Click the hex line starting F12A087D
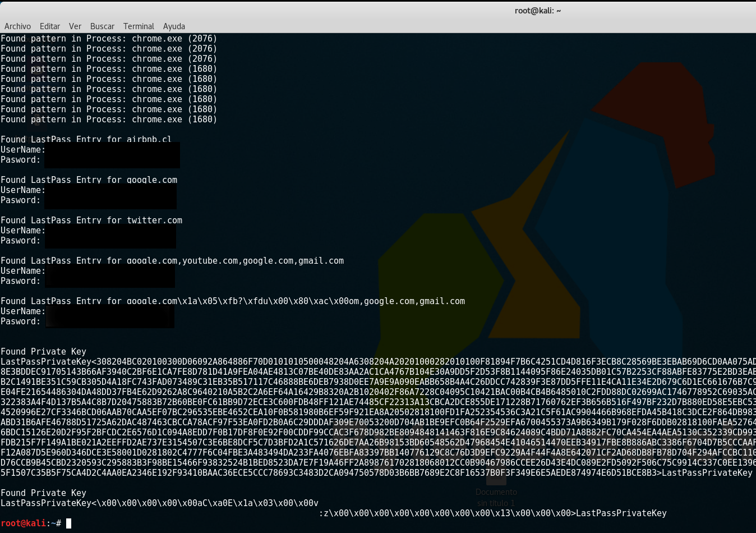The width and height of the screenshot is (756, 533). pos(378,453)
